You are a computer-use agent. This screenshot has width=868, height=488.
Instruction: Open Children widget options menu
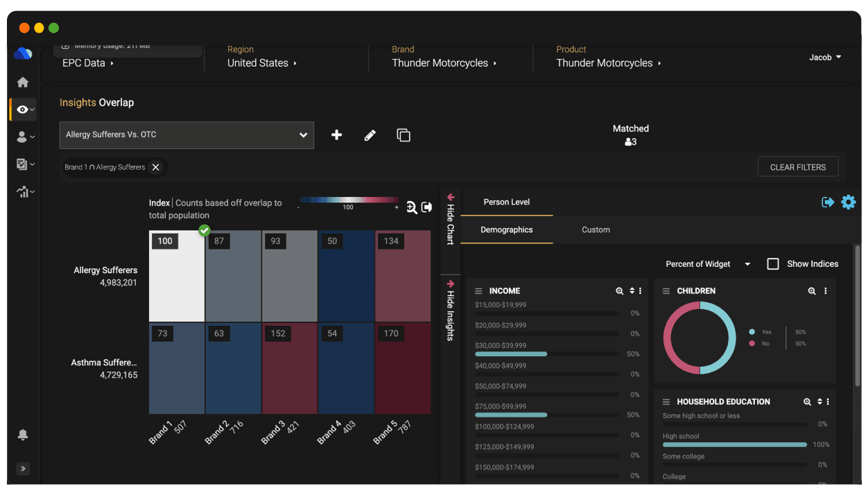point(825,291)
